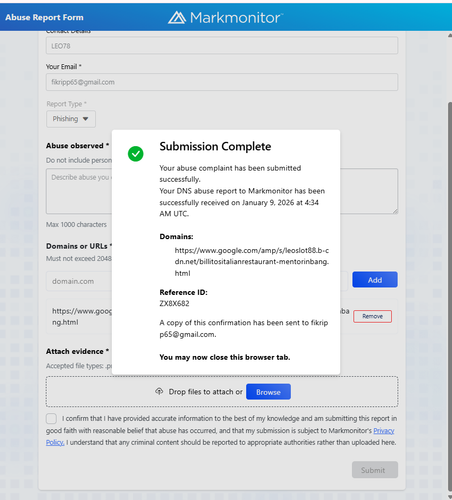This screenshot has width=452, height=500.
Task: Open the Report Type Phishing dropdown
Action: pos(71,119)
